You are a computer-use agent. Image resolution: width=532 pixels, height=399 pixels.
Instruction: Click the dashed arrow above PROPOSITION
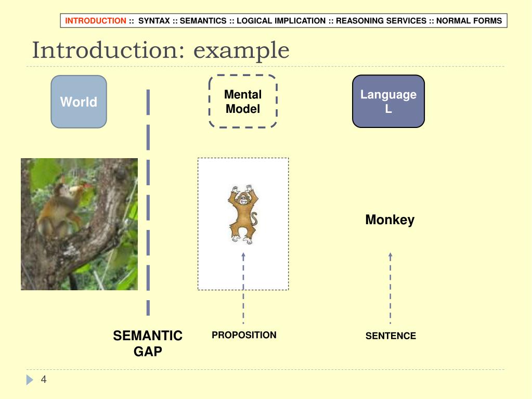pos(243,288)
